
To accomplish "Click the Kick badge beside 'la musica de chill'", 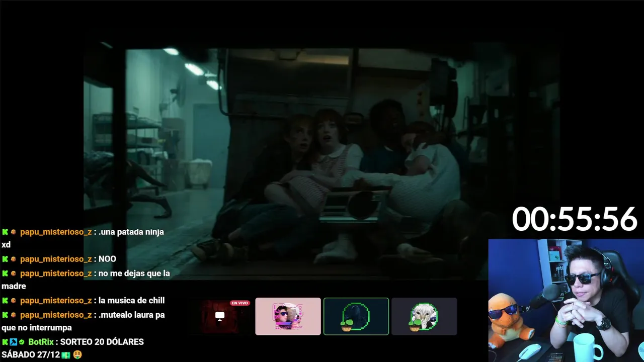I will point(5,301).
